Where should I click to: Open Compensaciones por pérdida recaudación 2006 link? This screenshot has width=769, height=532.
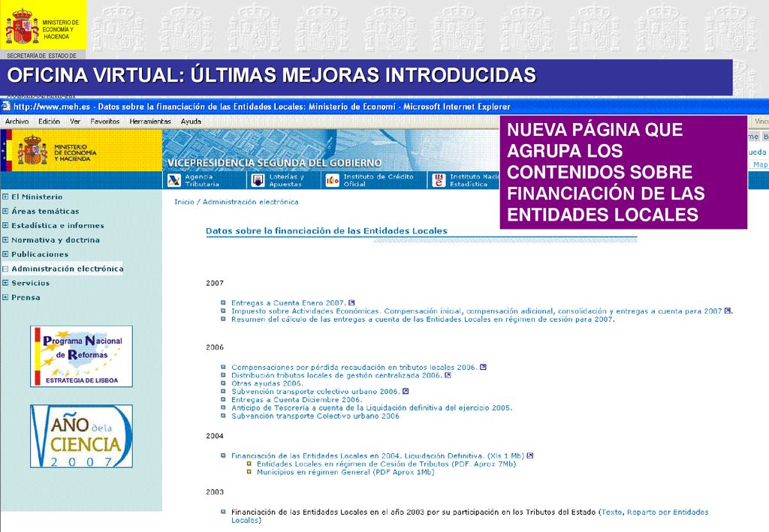tap(354, 368)
